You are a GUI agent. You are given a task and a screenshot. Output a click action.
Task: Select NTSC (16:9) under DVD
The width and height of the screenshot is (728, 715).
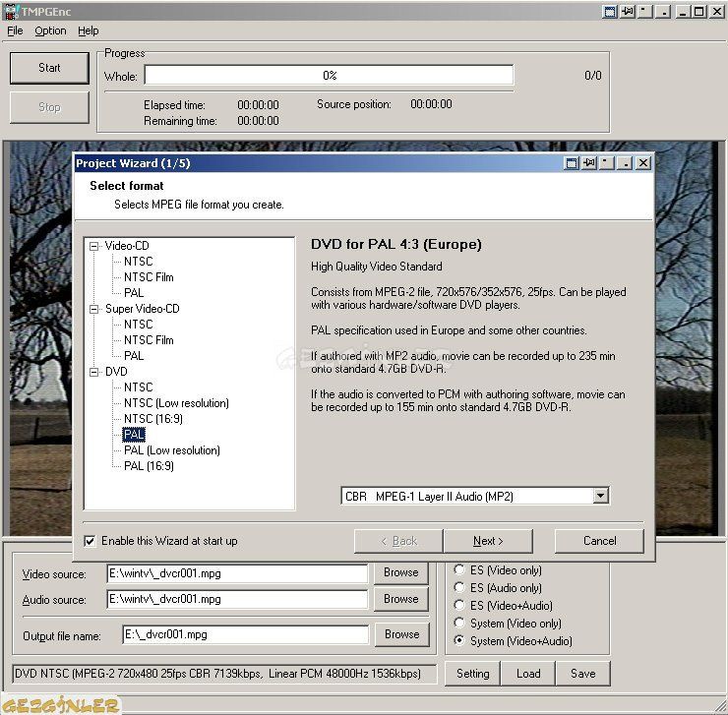[153, 419]
